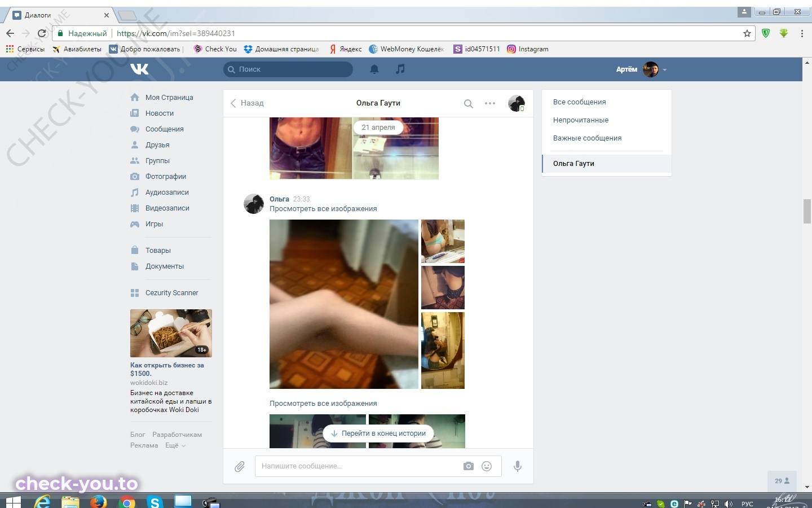Open sender name Ольга link
The height and width of the screenshot is (508, 812).
coord(279,199)
